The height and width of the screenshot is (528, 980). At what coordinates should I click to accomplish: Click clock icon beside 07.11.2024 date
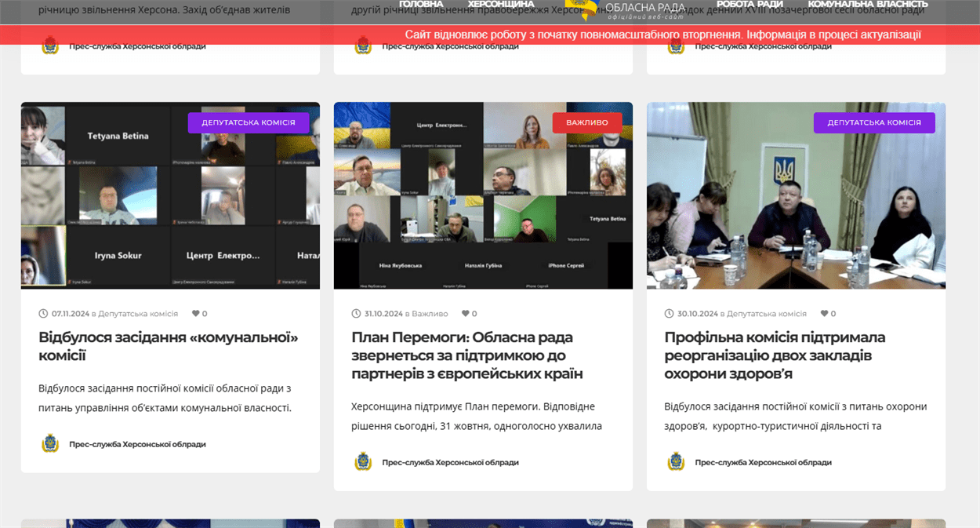44,314
